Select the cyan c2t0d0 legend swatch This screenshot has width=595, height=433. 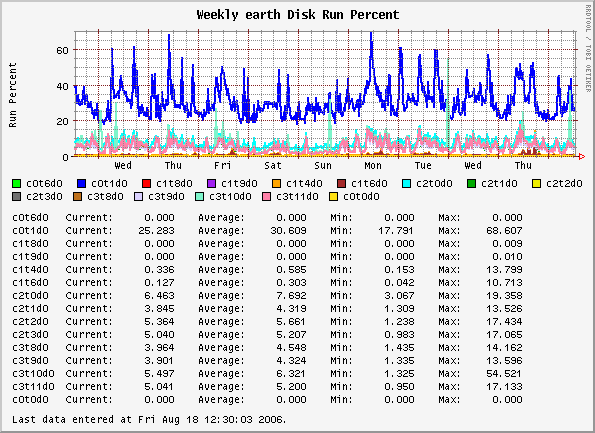pos(406,184)
